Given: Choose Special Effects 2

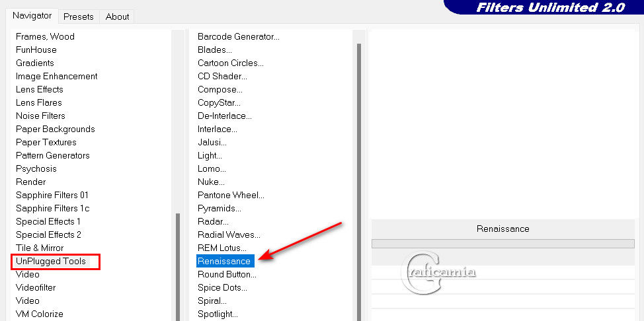Looking at the screenshot, I should (x=48, y=234).
